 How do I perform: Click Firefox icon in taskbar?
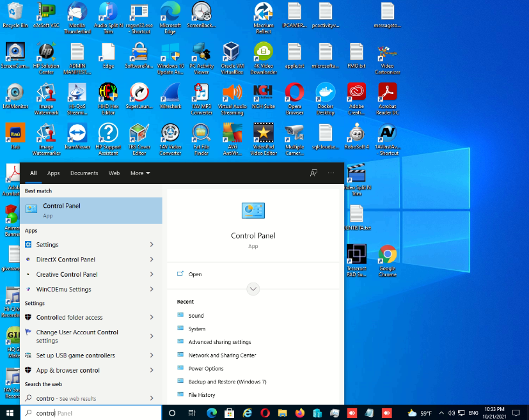pos(299,413)
